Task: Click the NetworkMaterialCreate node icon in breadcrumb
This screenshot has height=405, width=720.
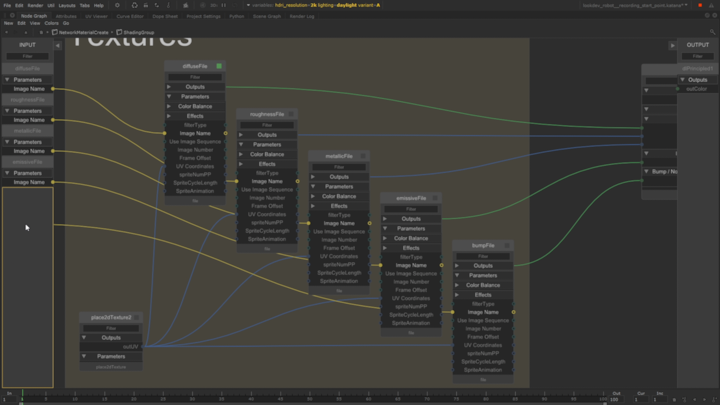Action: 56,32
